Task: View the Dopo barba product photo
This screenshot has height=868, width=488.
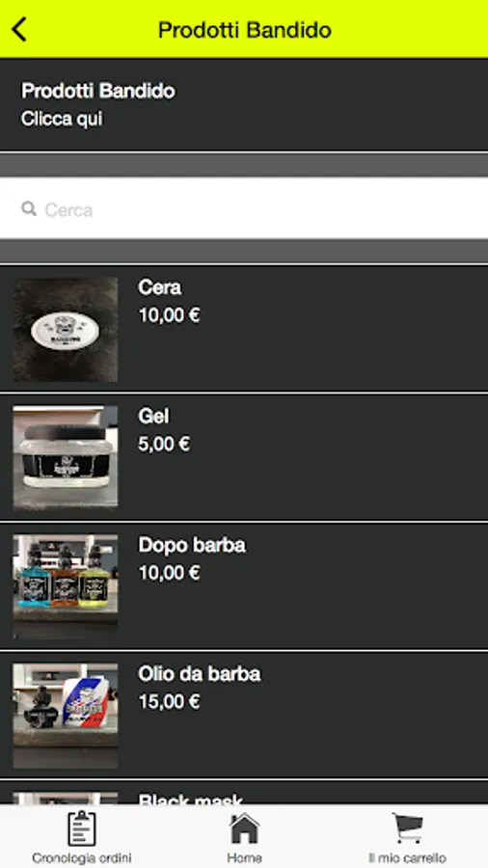Action: [x=66, y=586]
